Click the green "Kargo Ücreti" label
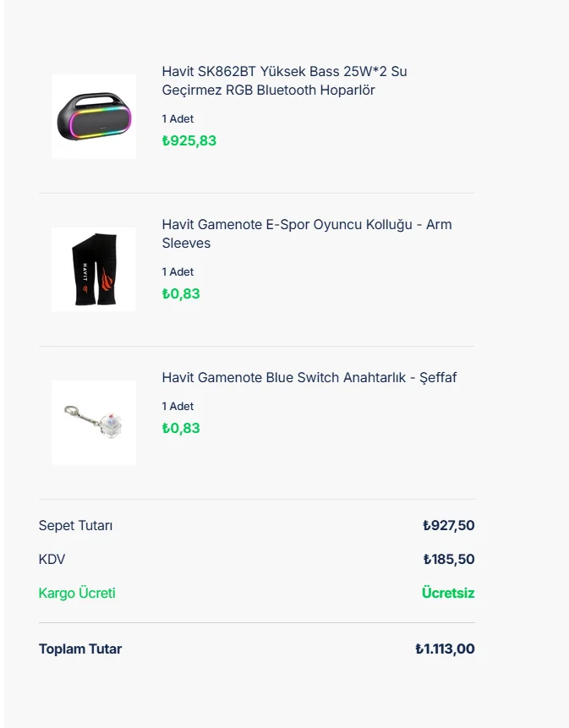 (x=77, y=594)
